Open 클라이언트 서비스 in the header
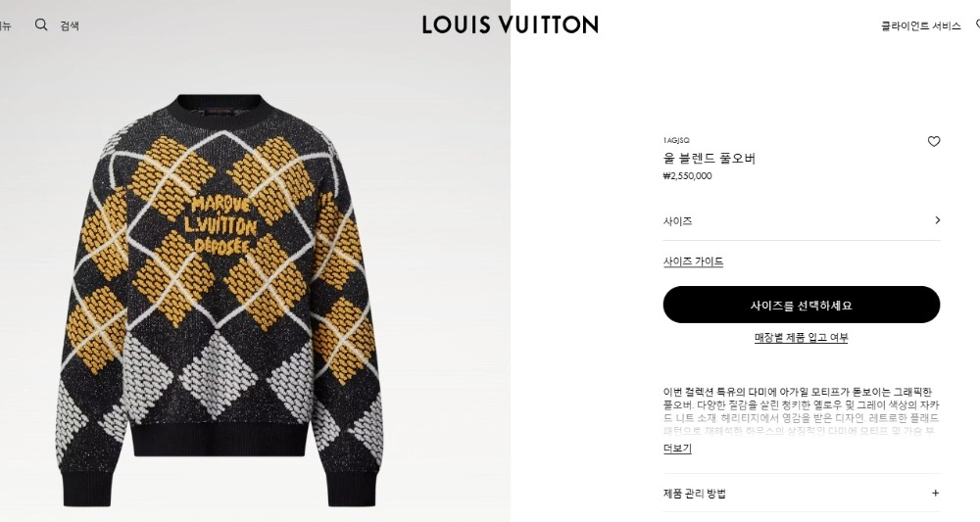The width and height of the screenshot is (980, 522). pyautogui.click(x=920, y=25)
